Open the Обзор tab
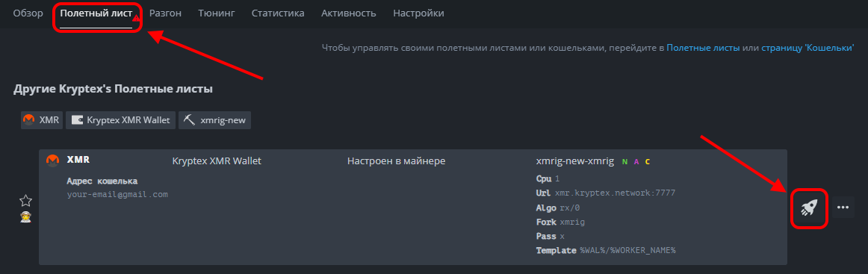The width and height of the screenshot is (868, 274). coord(28,13)
